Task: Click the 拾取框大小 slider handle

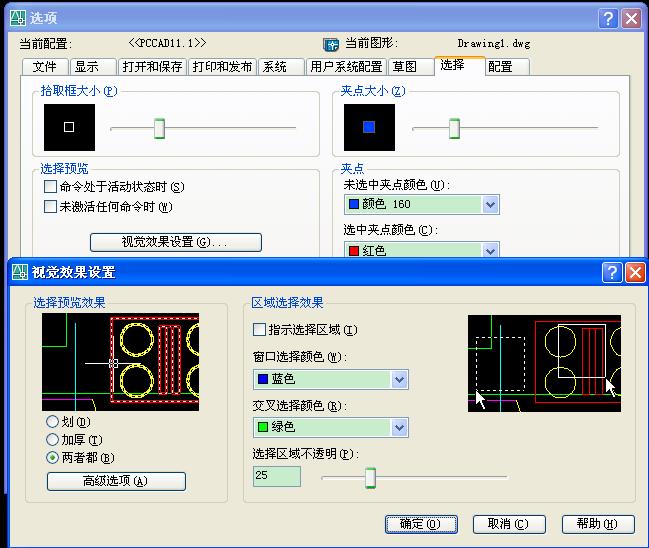Action: pyautogui.click(x=159, y=128)
